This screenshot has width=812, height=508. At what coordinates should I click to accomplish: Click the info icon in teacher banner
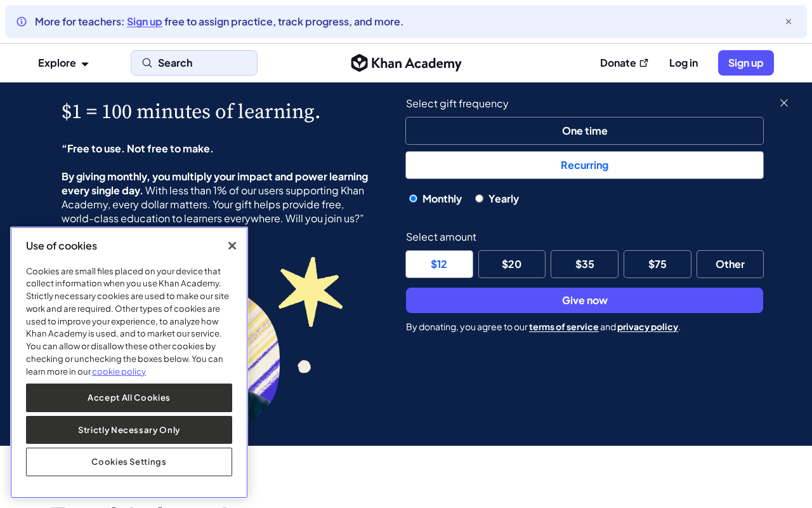[22, 22]
